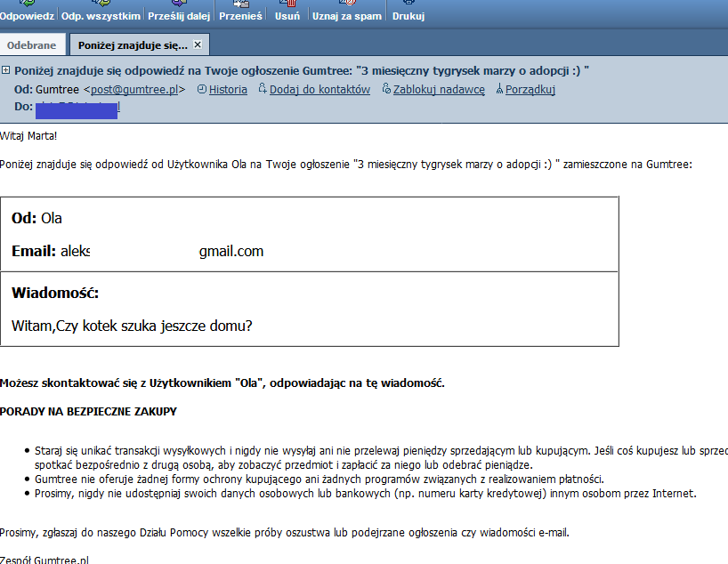Click Zablokuj nadawcę link
This screenshot has height=564, width=728.
(x=439, y=89)
